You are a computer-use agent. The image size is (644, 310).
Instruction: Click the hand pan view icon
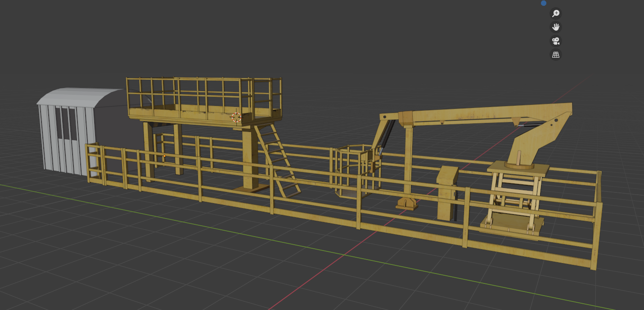[x=556, y=27]
